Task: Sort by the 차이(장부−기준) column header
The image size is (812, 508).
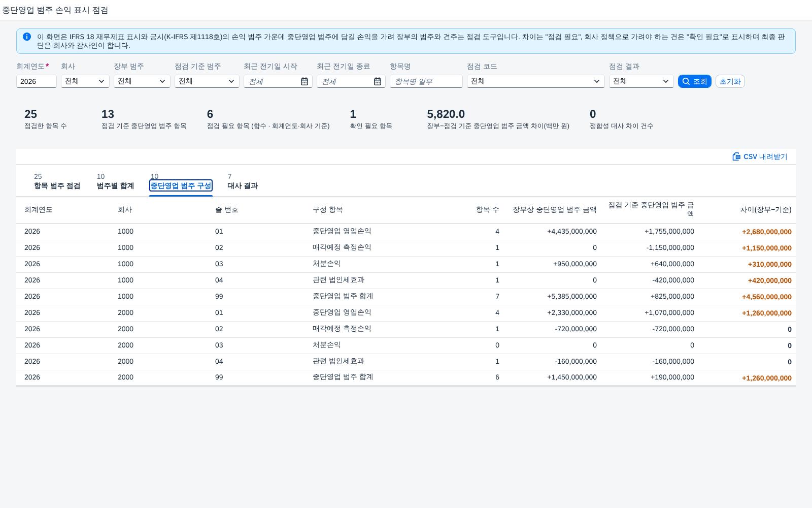Action: (765, 210)
